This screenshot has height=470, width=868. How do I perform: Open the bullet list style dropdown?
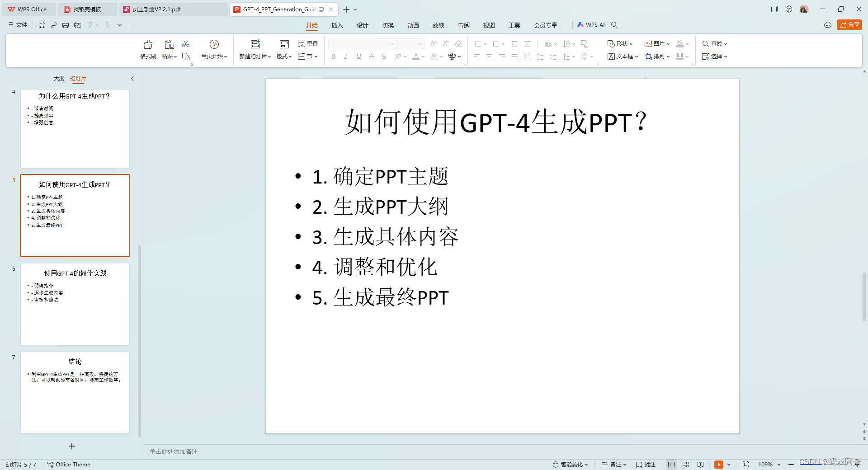coord(484,43)
